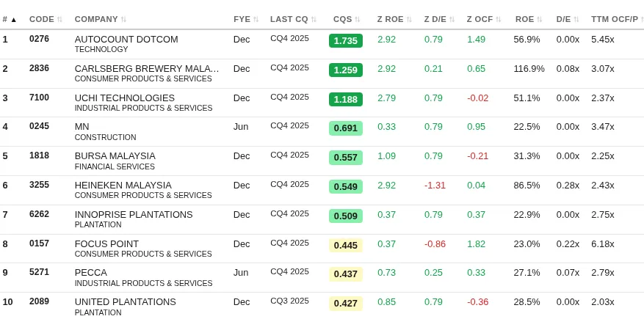Click CQ3 2025 for United Plantations
Image resolution: width=644 pixels, height=319 pixels.
[x=289, y=301]
